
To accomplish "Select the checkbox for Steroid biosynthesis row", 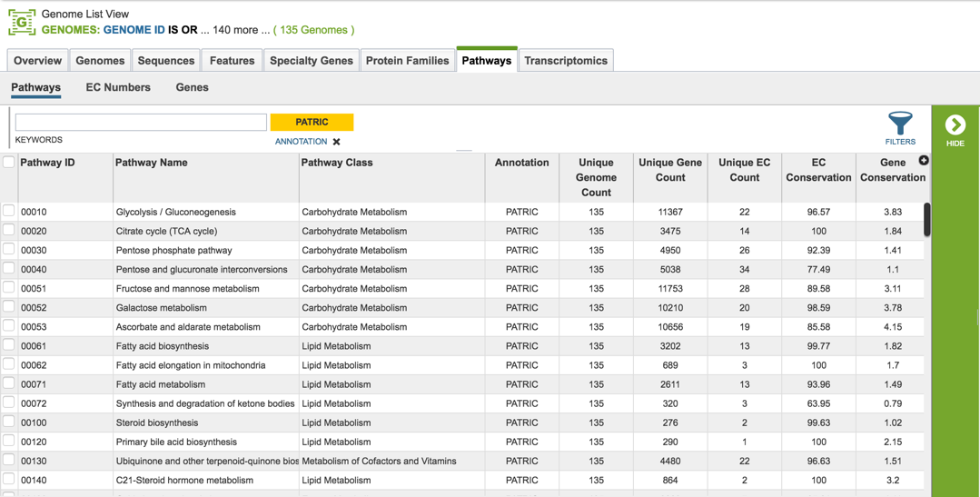I will [9, 422].
